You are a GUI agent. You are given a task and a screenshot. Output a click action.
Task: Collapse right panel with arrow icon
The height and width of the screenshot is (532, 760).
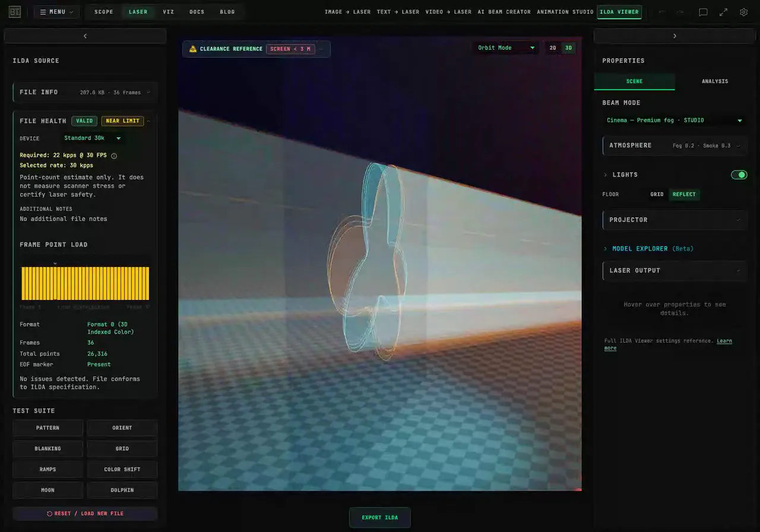point(674,36)
